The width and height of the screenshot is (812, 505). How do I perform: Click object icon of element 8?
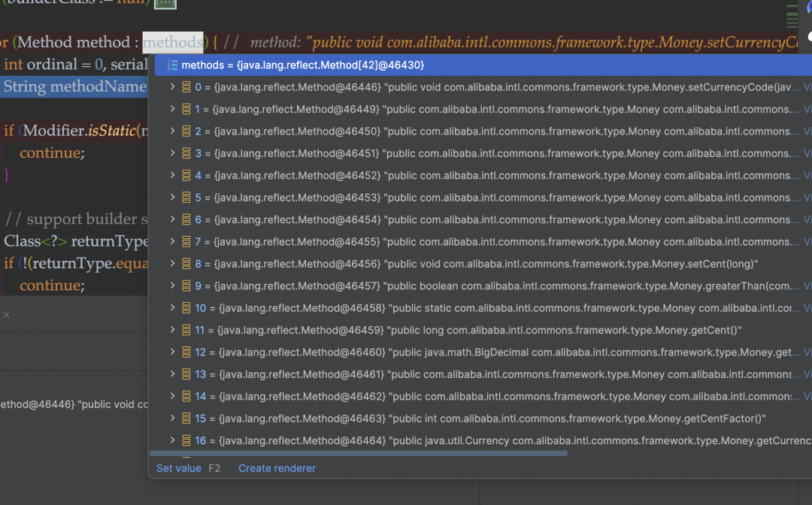click(x=186, y=264)
